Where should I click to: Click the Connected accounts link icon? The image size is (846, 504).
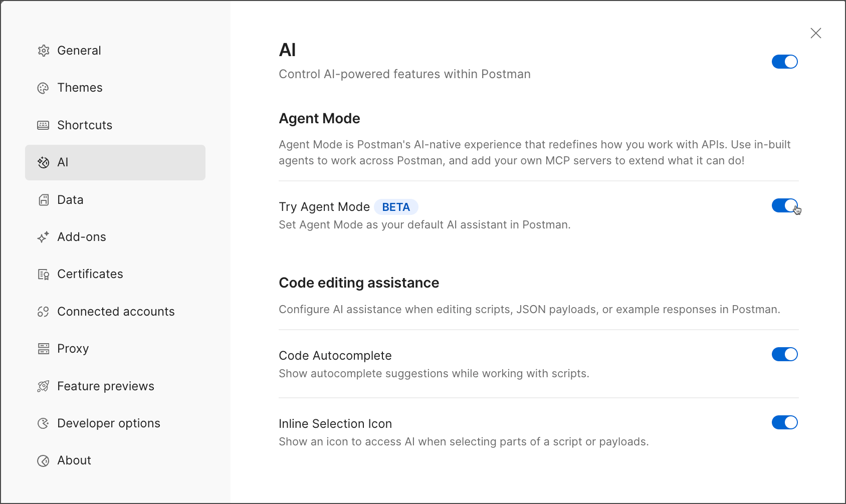pyautogui.click(x=44, y=311)
